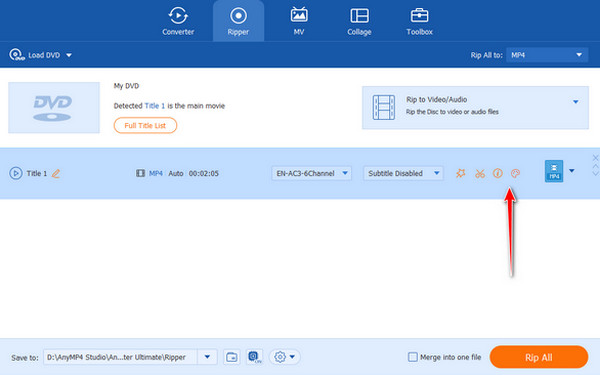This screenshot has width=600, height=375.
Task: Open the Cut scissors tool for Title 1
Action: (480, 174)
